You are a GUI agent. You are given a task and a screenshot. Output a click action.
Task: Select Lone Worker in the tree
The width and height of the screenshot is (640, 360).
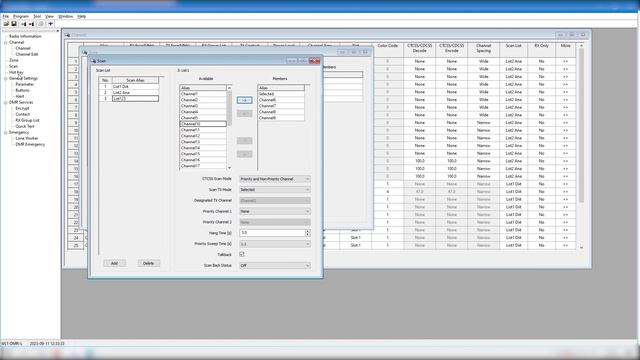[27, 138]
